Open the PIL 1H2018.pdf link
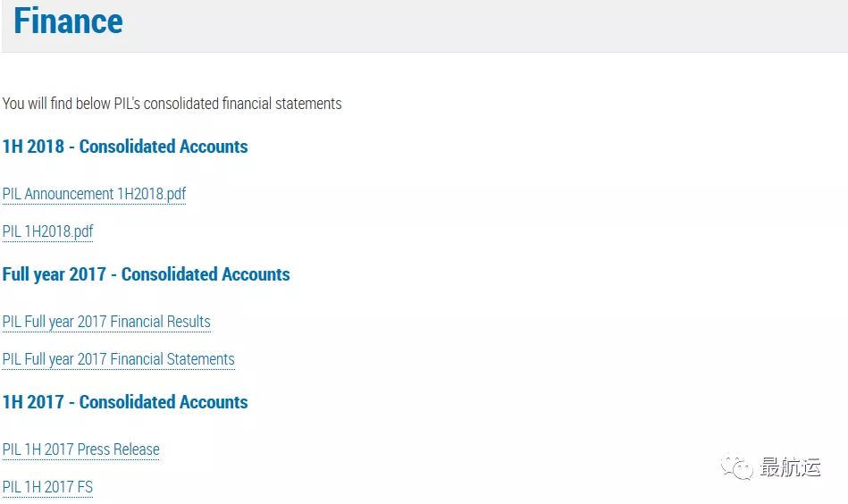The image size is (848, 504). tap(47, 231)
